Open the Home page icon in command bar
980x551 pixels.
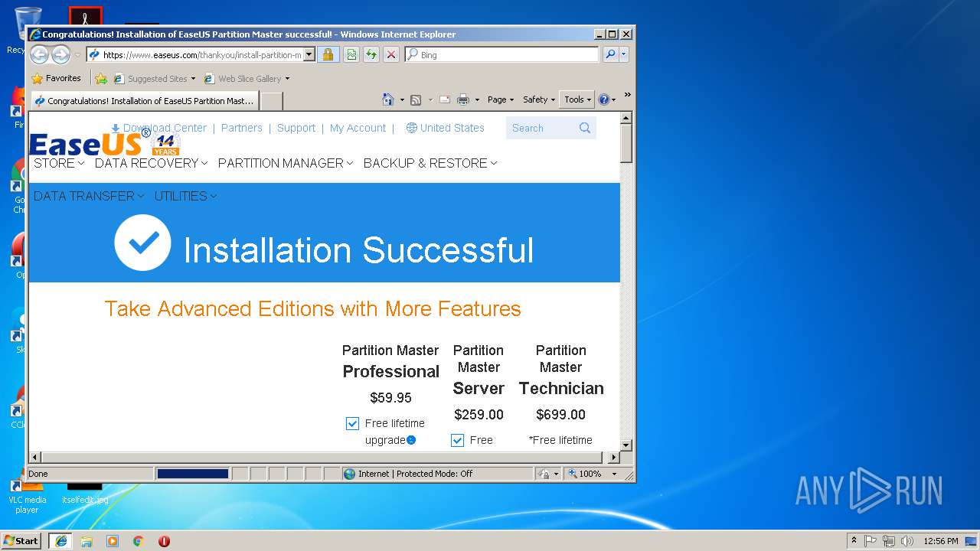pyautogui.click(x=388, y=99)
